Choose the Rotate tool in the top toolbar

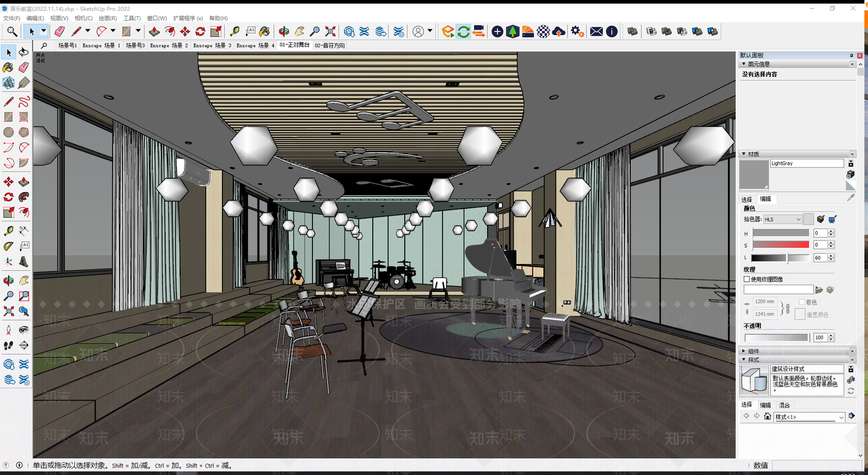pyautogui.click(x=200, y=31)
